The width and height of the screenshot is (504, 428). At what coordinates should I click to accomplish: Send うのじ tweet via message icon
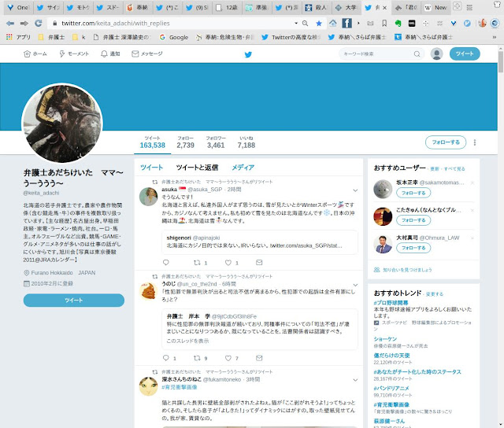[259, 358]
